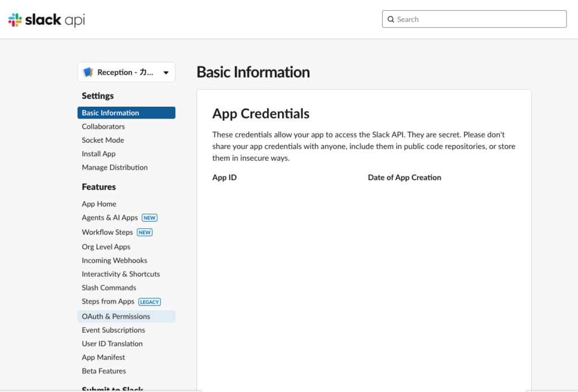578x392 pixels.
Task: Focus the Search input field
Action: pyautogui.click(x=474, y=19)
